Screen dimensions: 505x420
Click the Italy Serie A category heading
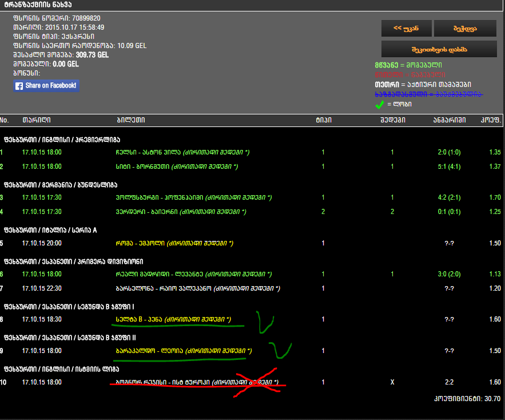point(50,230)
